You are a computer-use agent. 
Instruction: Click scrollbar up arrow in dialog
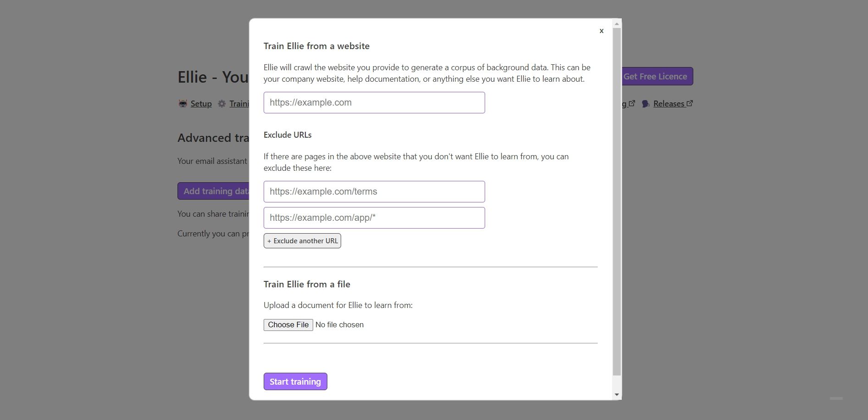pos(617,23)
